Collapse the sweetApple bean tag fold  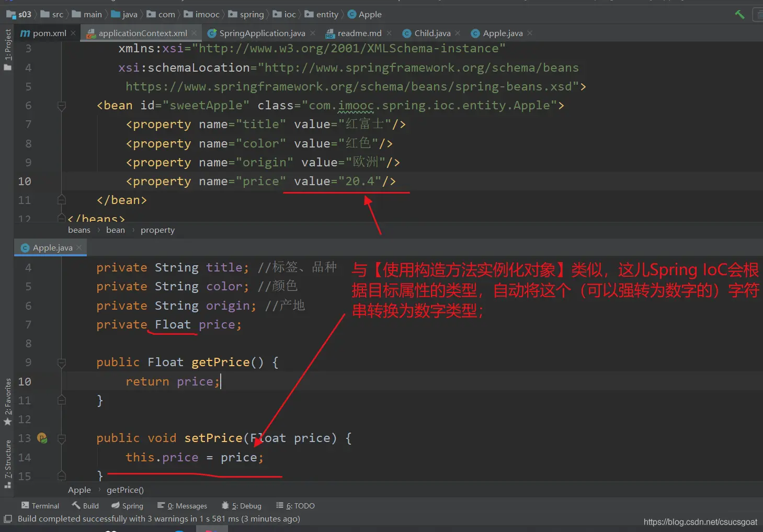(61, 106)
